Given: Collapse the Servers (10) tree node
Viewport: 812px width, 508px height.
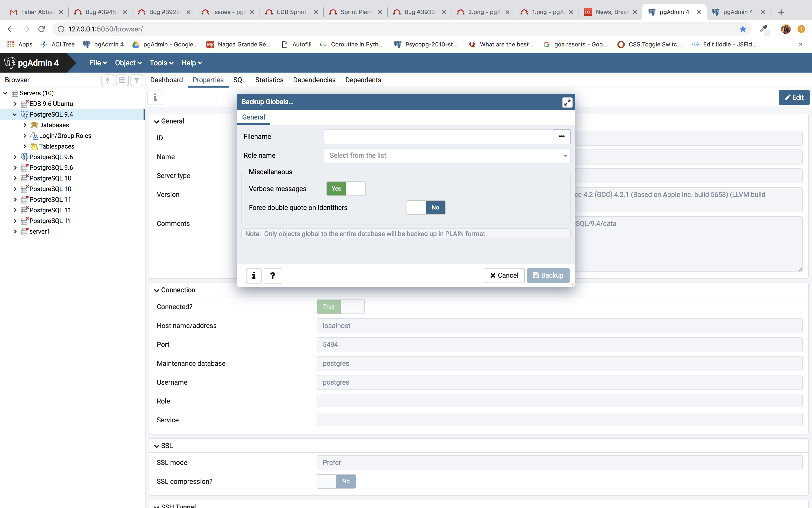Looking at the screenshot, I should pyautogui.click(x=5, y=93).
